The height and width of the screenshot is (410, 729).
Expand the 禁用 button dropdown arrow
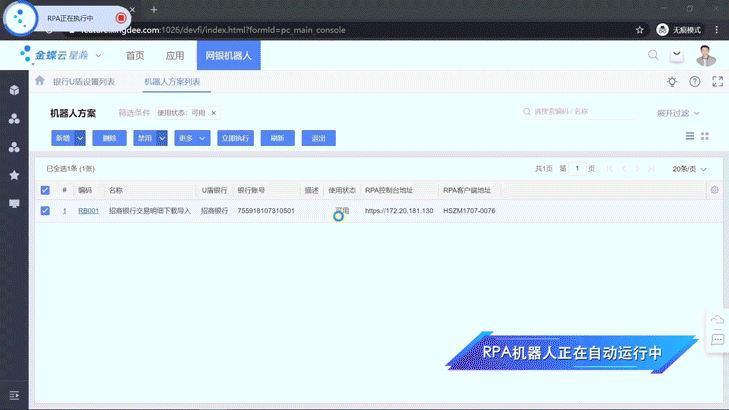pyautogui.click(x=162, y=138)
